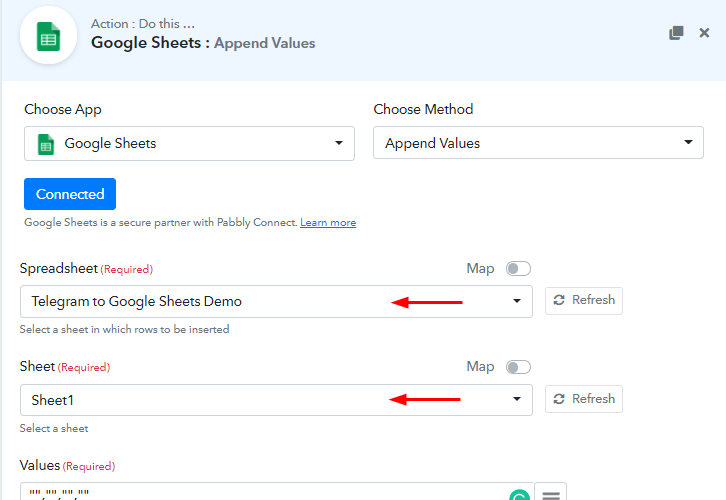Toggle the Map switch for Sheet
This screenshot has height=500, width=726.
pos(518,367)
